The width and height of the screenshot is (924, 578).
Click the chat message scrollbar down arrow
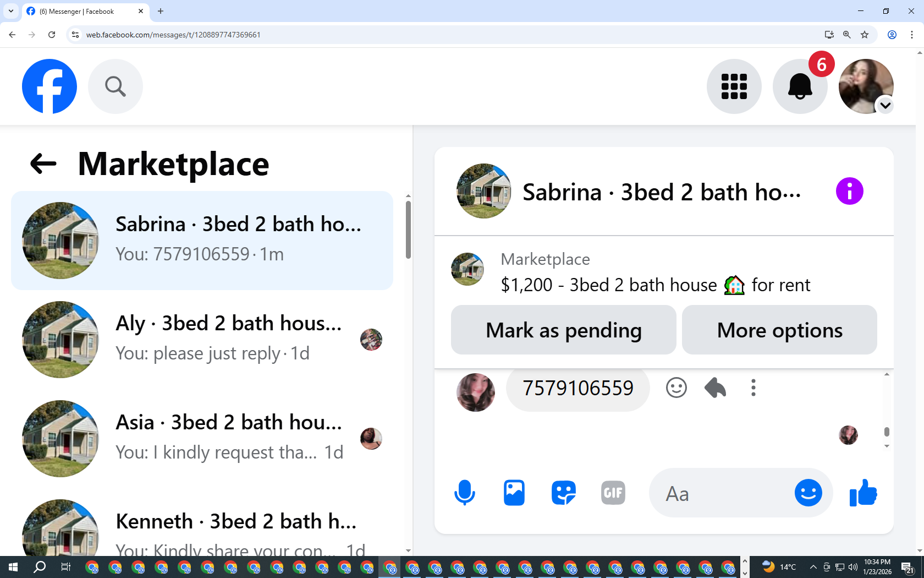click(887, 446)
